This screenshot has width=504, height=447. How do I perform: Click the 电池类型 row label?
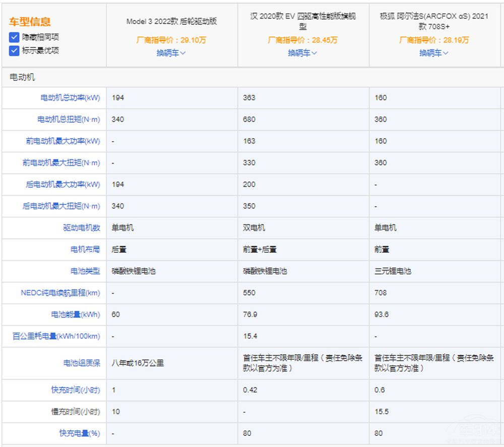coord(85,271)
